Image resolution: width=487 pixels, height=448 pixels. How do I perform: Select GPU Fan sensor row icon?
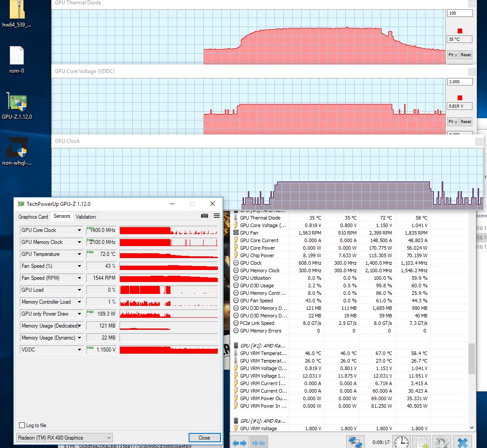tap(236, 233)
